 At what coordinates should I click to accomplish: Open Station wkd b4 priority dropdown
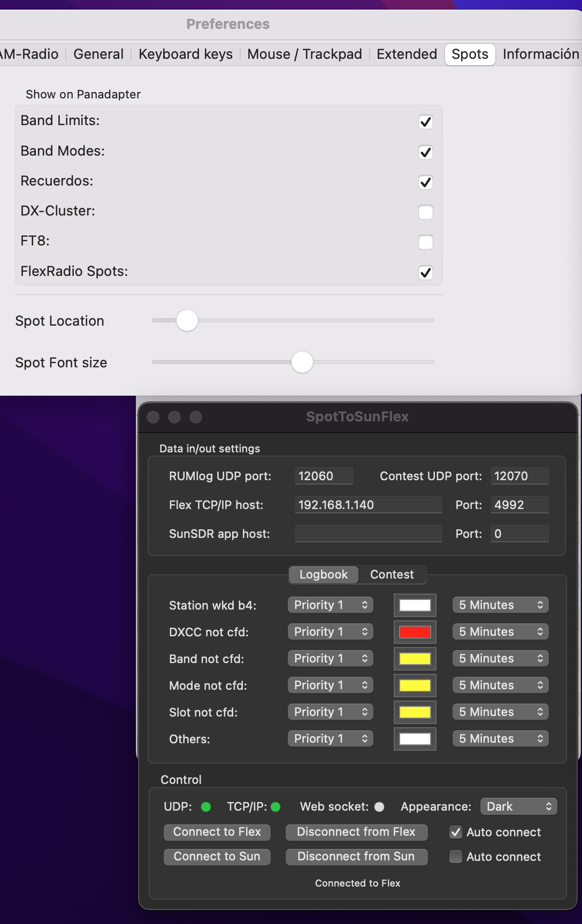click(330, 605)
